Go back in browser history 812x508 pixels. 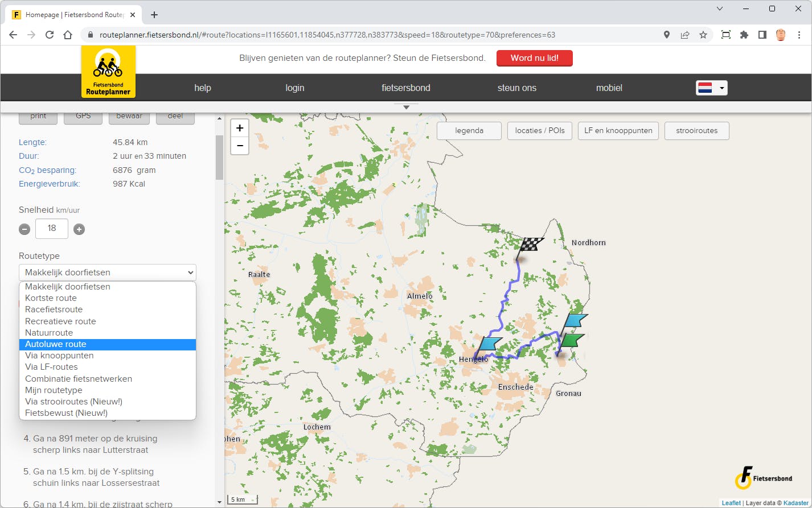coord(13,35)
